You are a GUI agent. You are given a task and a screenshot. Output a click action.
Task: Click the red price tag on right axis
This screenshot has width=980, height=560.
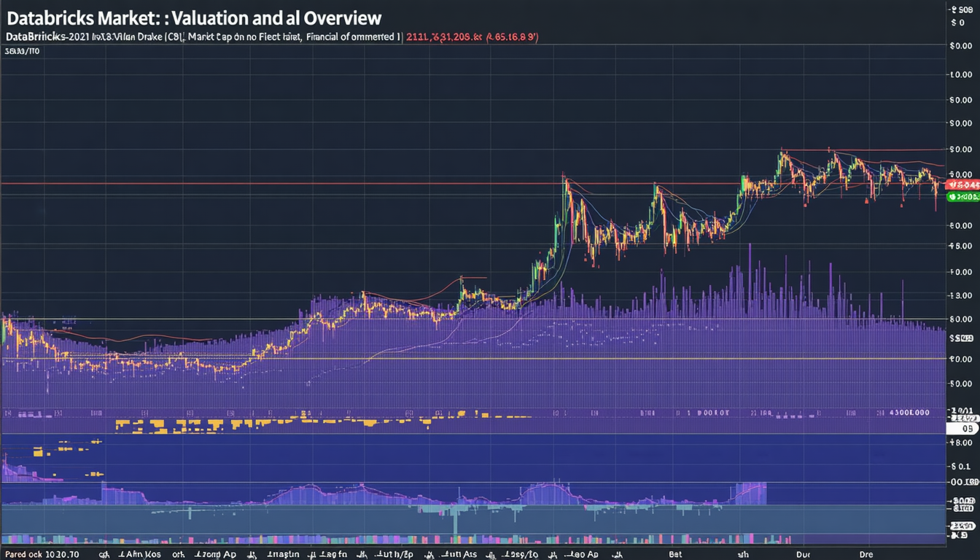click(963, 185)
